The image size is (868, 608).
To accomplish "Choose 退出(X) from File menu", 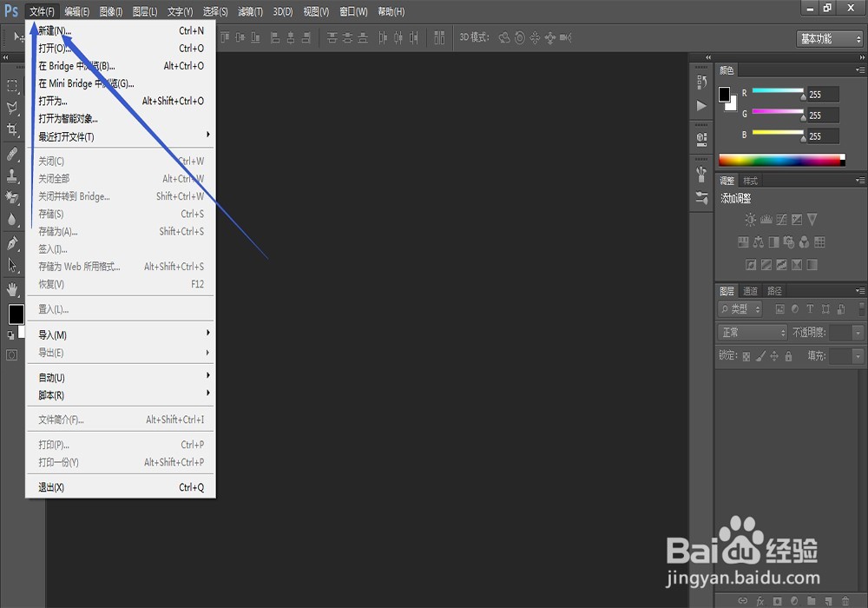I will pyautogui.click(x=121, y=486).
